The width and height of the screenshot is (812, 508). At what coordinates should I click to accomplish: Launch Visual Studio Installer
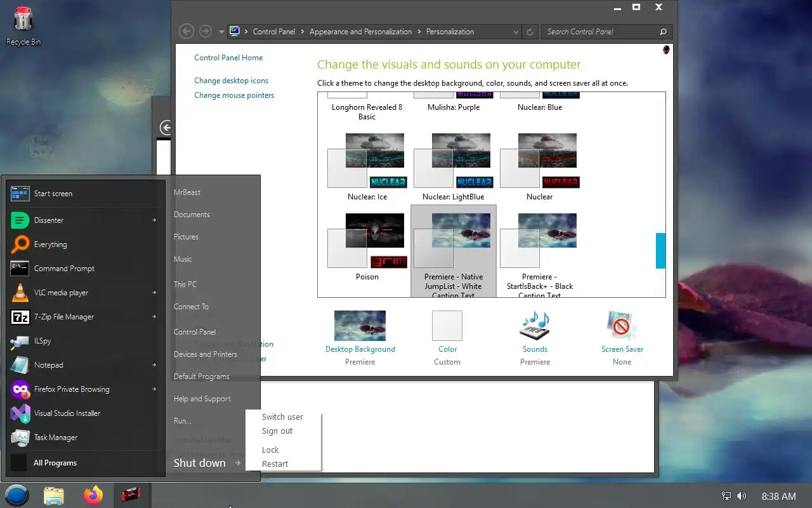84,413
